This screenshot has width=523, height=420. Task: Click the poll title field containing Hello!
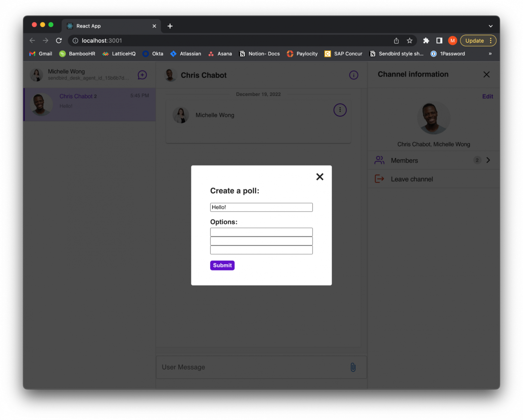(x=261, y=207)
